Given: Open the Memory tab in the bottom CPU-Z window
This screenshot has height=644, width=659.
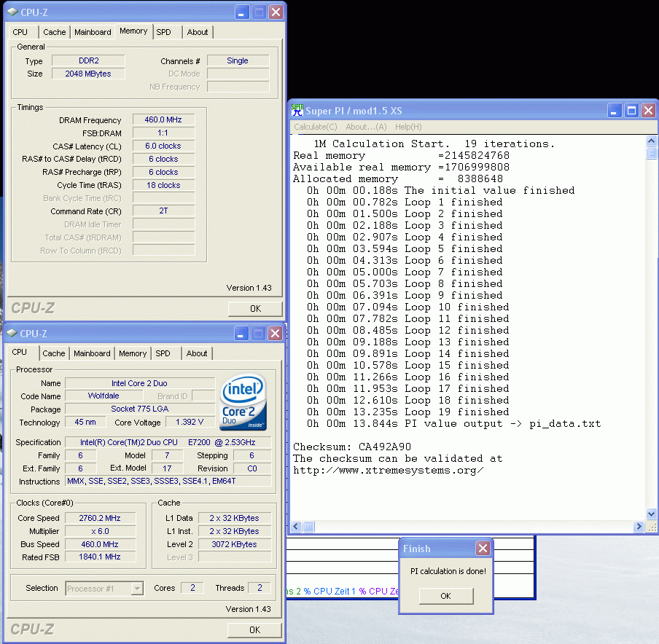Looking at the screenshot, I should [x=133, y=354].
